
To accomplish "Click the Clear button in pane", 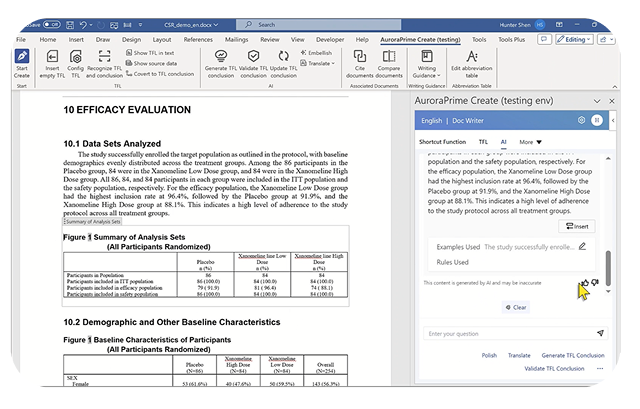I will 516,307.
